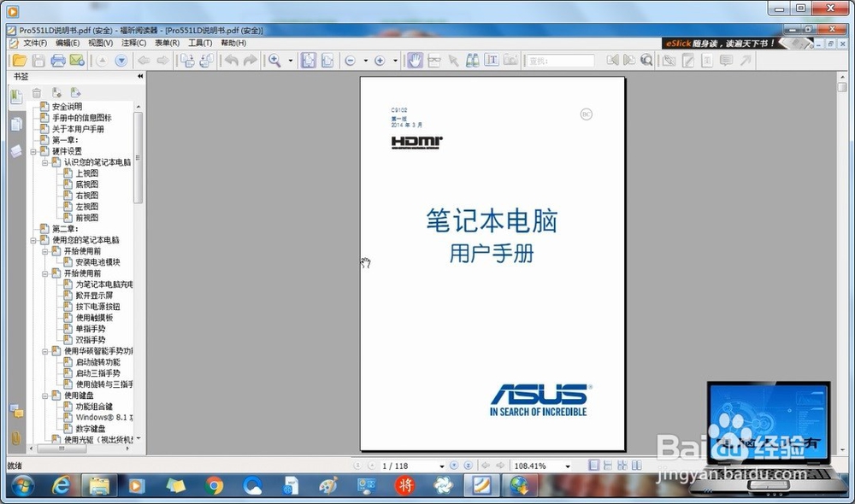This screenshot has width=855, height=504.
Task: Select the note comment bubble tool
Action: click(x=726, y=61)
